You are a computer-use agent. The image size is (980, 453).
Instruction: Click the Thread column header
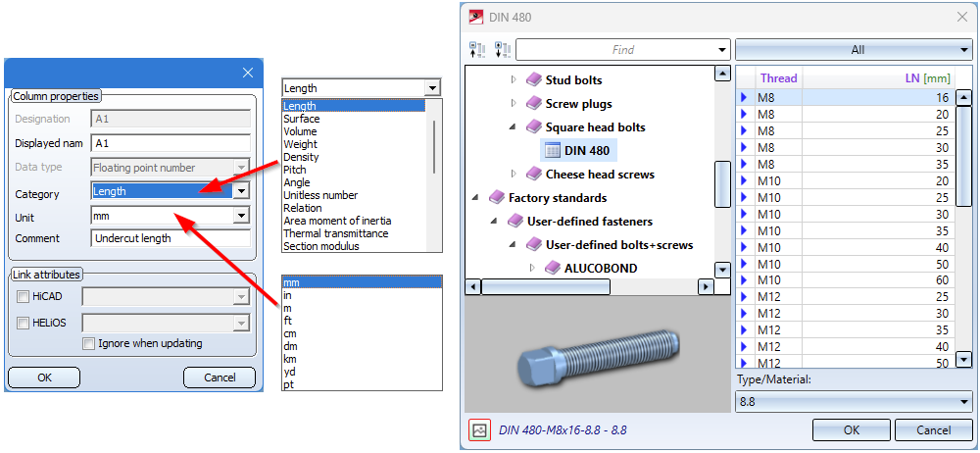point(778,78)
